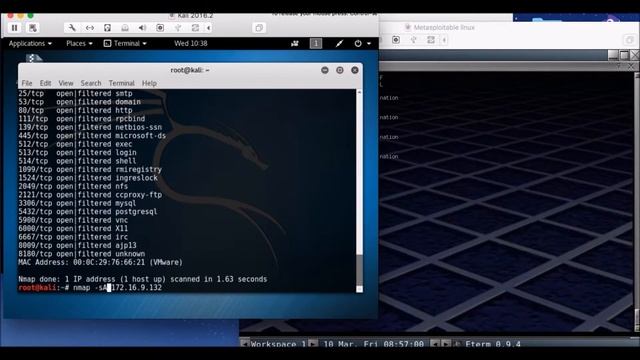Click the '80/tcp' http row
Screen dimensions: 640x360
tap(76, 110)
